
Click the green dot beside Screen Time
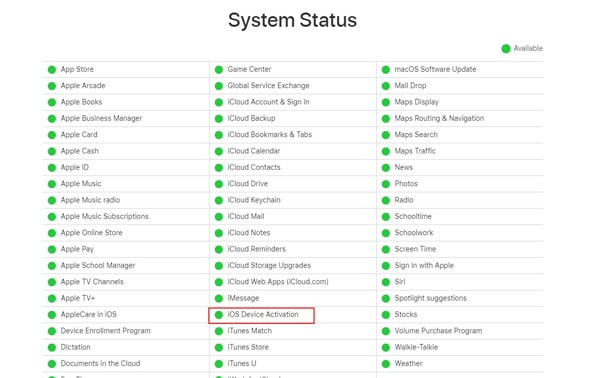point(386,249)
